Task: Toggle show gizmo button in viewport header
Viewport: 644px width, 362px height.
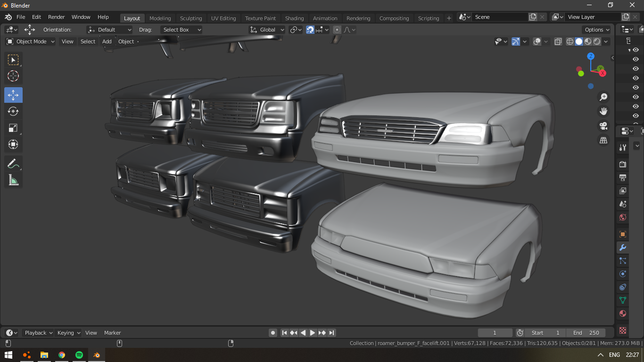Action: coord(516,41)
